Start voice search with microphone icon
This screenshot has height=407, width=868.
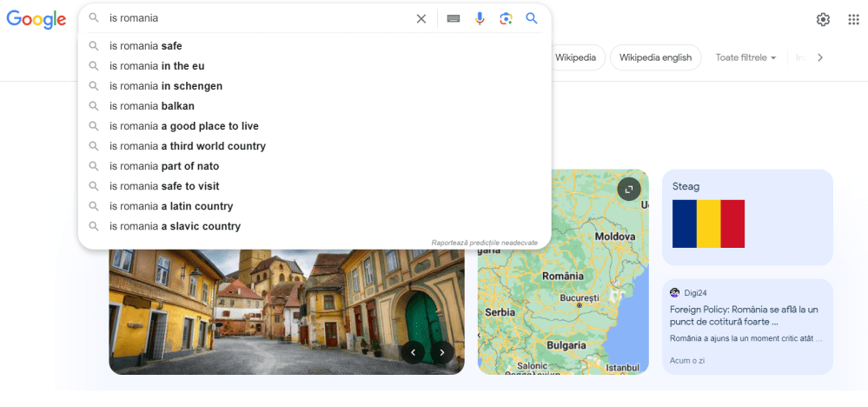[480, 18]
